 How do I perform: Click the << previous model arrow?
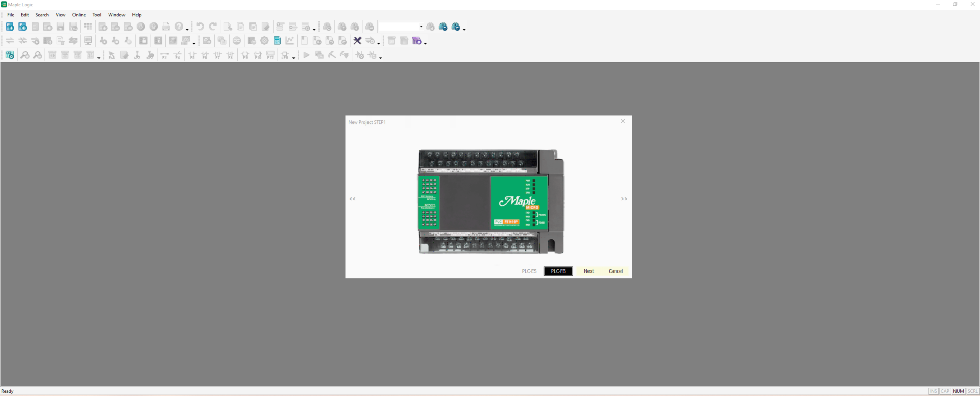tap(352, 199)
